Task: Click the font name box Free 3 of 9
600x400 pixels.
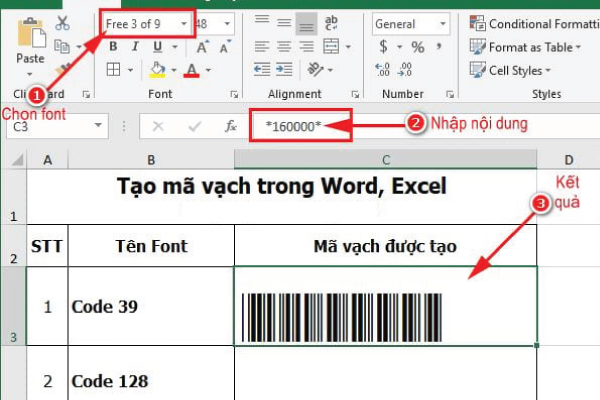Action: 142,24
